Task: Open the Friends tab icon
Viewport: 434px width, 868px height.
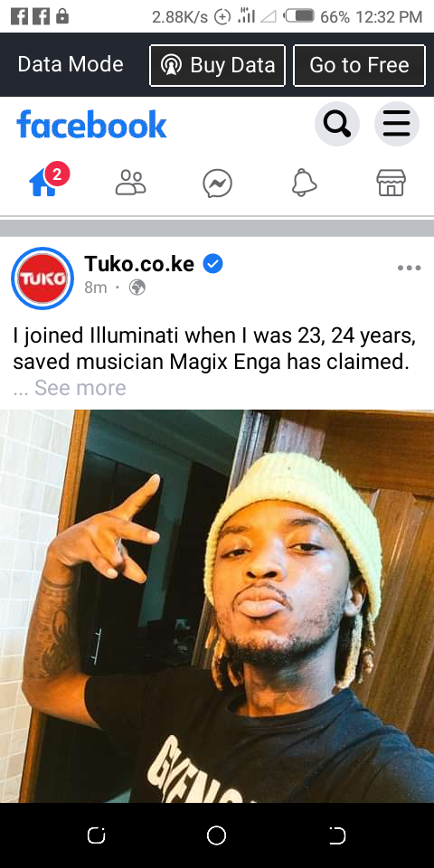Action: point(130,184)
